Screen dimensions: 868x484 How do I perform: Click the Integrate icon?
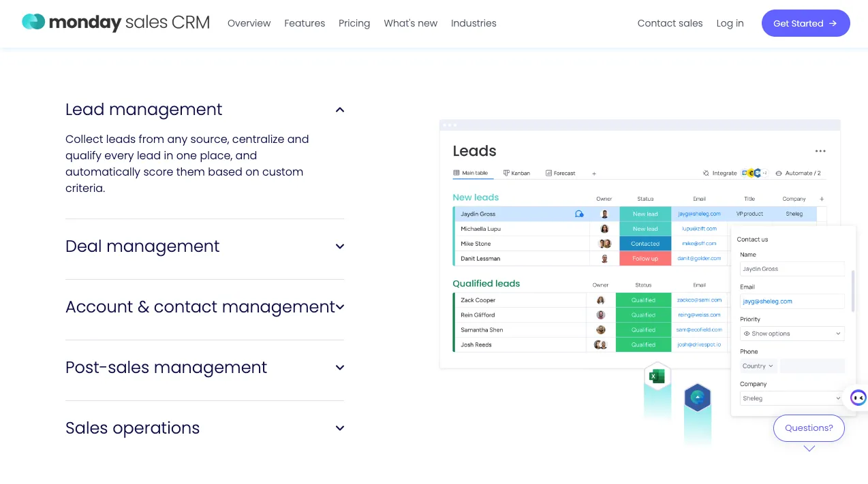click(706, 173)
